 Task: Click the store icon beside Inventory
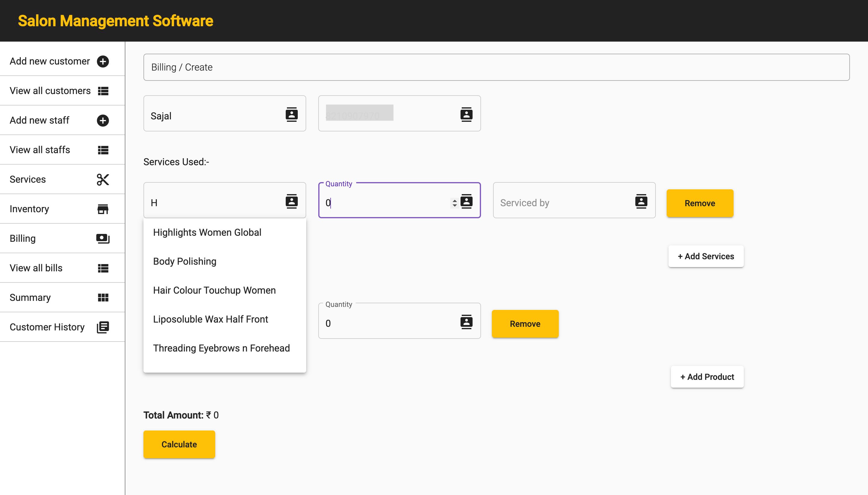(103, 209)
